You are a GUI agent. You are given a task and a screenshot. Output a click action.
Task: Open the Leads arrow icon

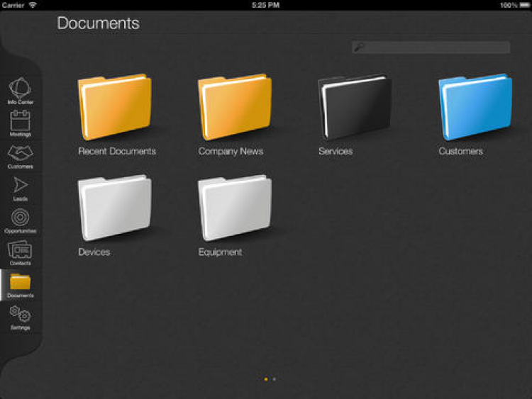click(20, 185)
